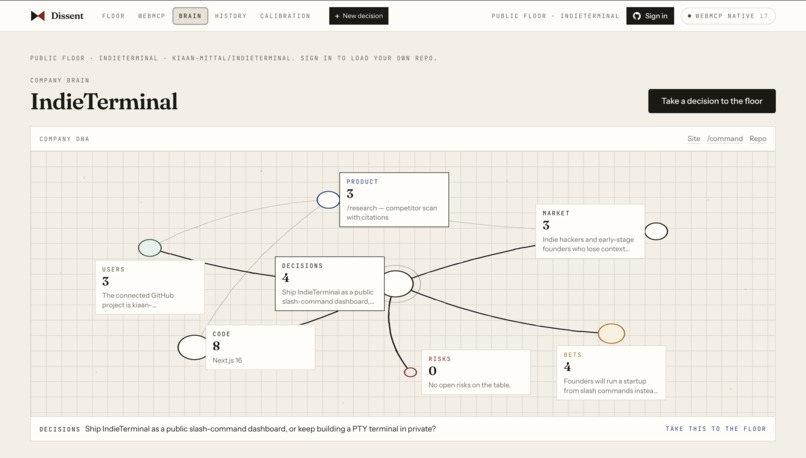The height and width of the screenshot is (458, 806).
Task: Open the Decisions card
Action: pos(330,284)
